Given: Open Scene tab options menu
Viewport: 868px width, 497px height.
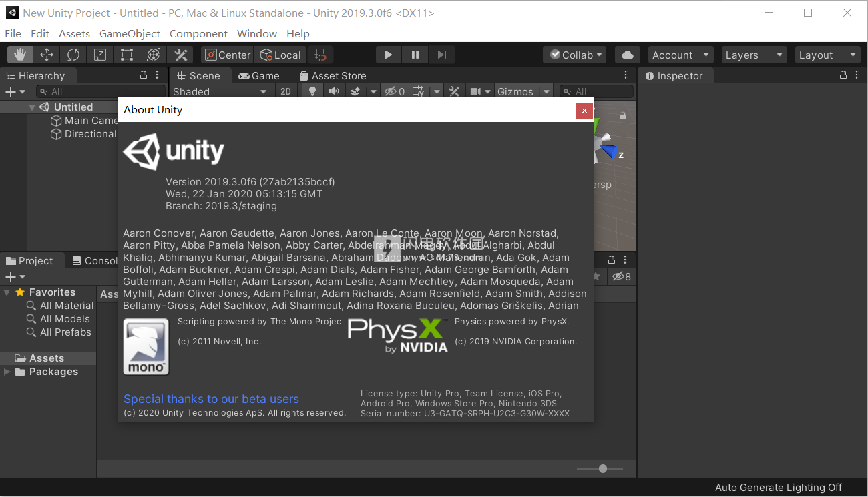Looking at the screenshot, I should (x=626, y=75).
